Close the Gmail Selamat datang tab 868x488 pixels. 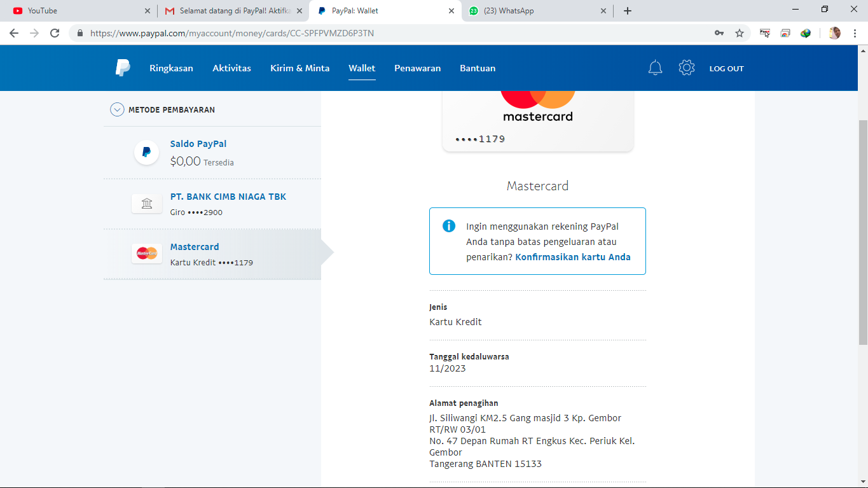pos(300,11)
